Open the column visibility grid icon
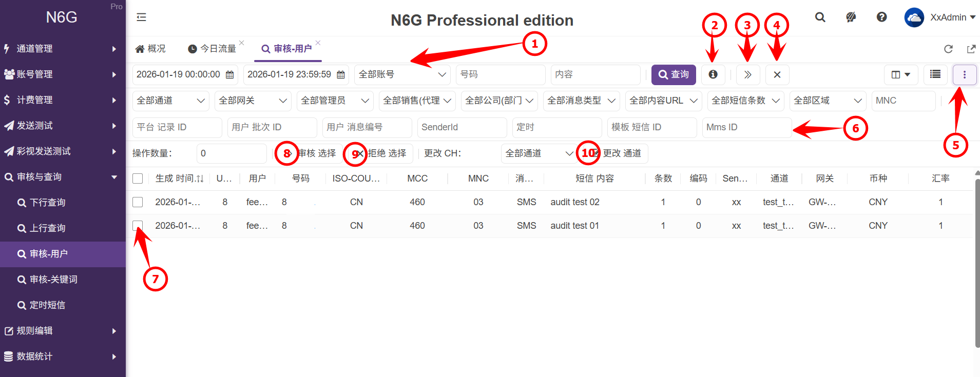This screenshot has height=377, width=980. [901, 74]
